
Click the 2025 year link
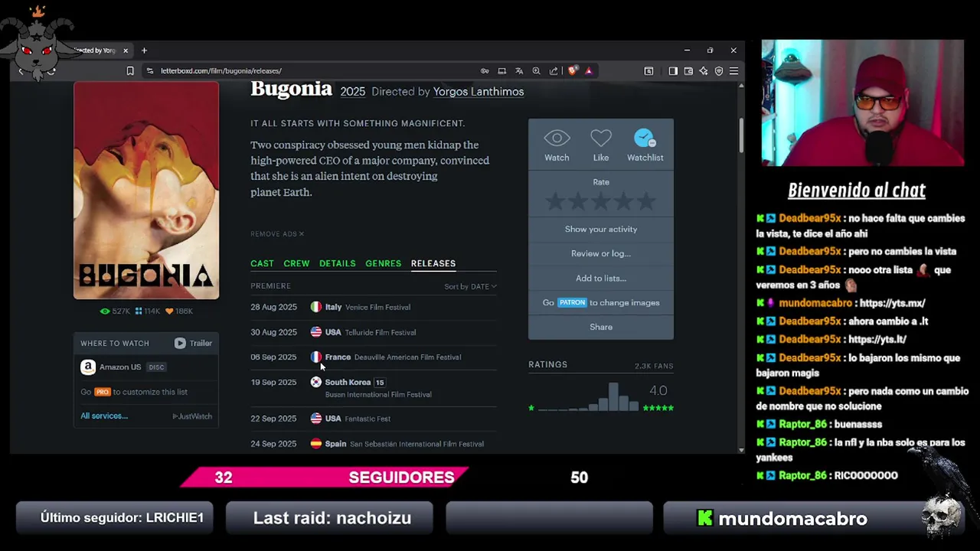click(x=352, y=92)
